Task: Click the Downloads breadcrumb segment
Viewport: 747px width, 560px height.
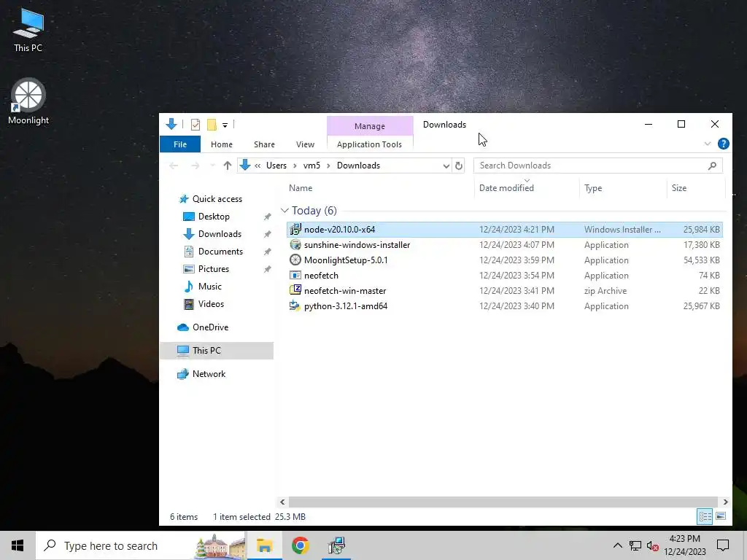Action: [358, 166]
